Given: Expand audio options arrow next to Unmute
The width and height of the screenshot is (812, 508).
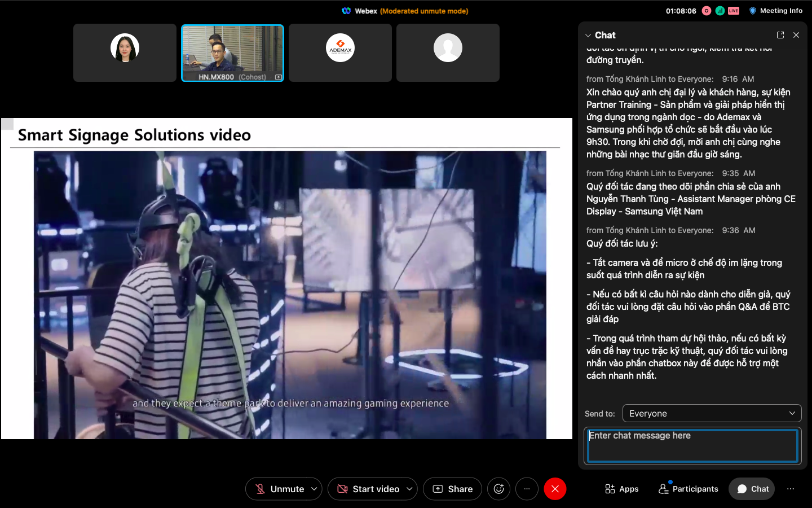Looking at the screenshot, I should coord(314,489).
